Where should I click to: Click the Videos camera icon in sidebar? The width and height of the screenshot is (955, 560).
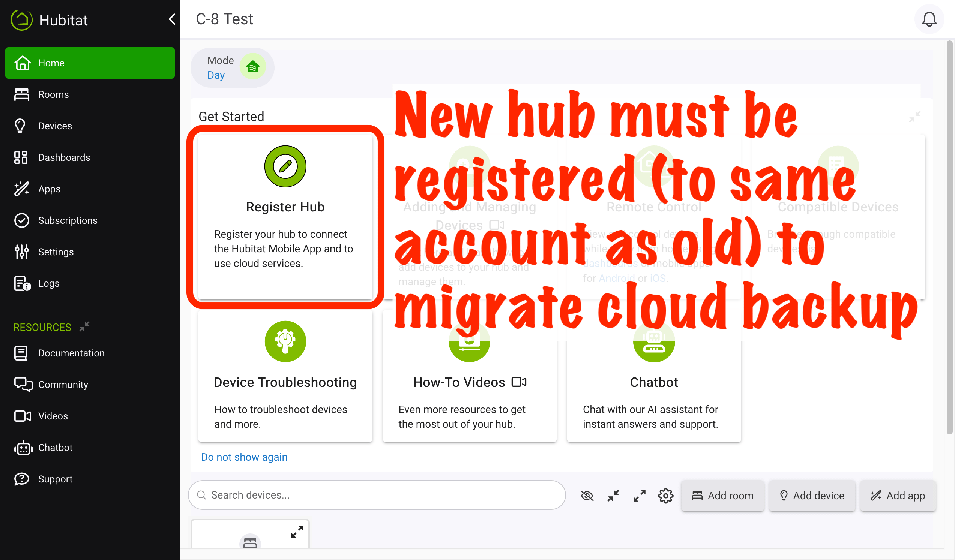23,416
